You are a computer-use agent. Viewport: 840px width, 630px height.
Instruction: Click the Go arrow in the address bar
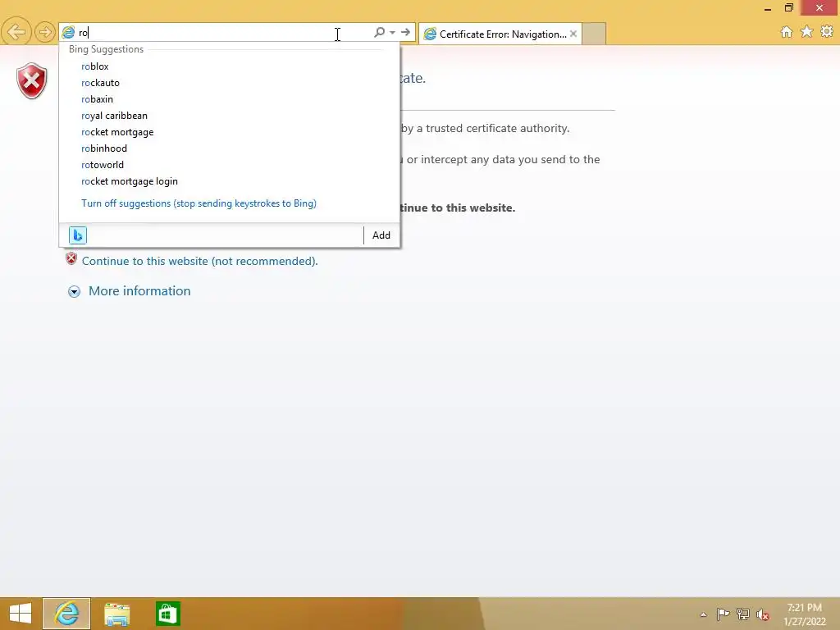[405, 32]
